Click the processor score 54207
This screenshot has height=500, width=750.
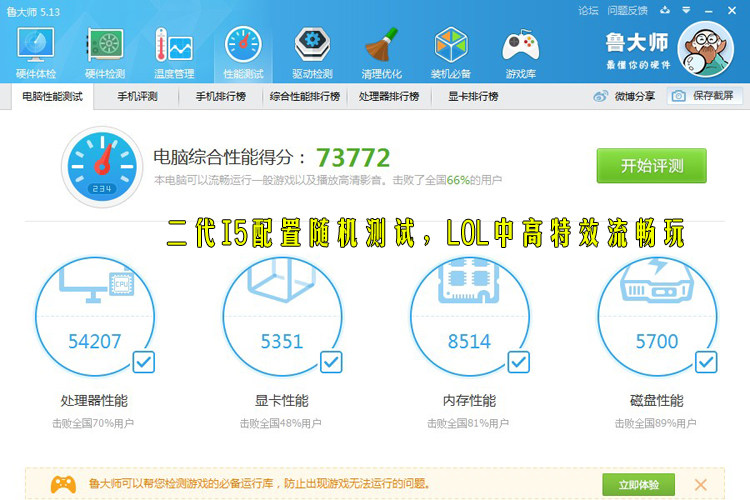tap(95, 341)
